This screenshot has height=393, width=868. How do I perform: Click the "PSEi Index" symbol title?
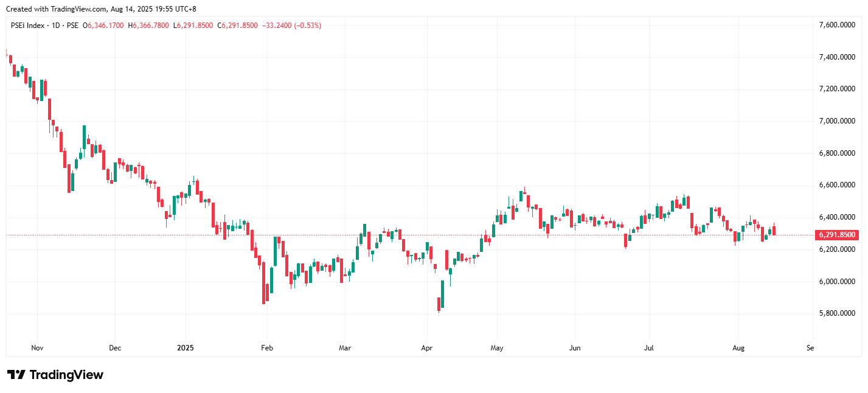coord(27,26)
